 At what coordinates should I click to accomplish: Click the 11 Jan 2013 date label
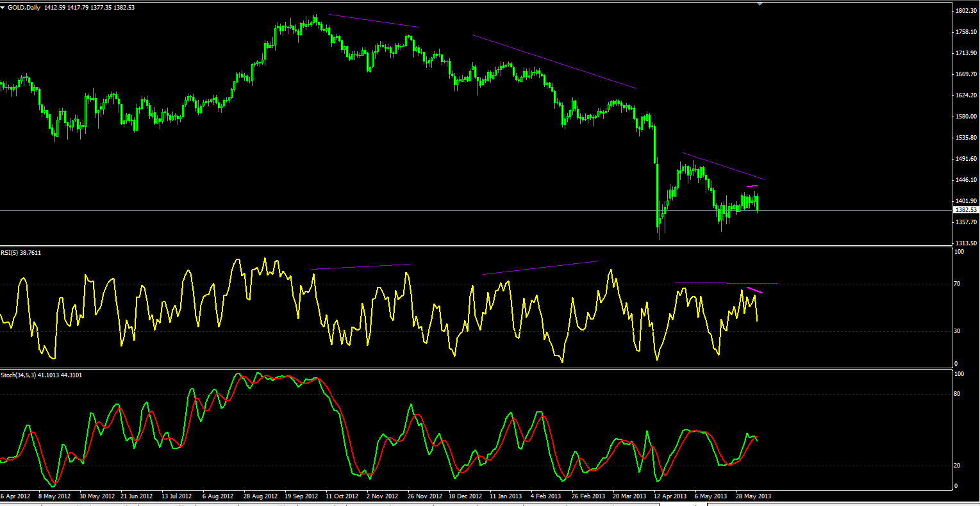point(506,496)
